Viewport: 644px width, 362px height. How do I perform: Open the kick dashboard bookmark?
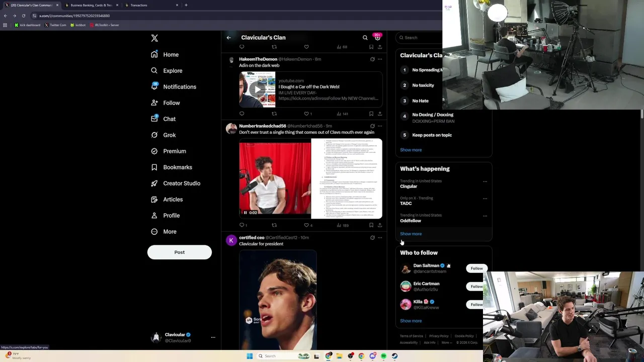[x=28, y=25]
